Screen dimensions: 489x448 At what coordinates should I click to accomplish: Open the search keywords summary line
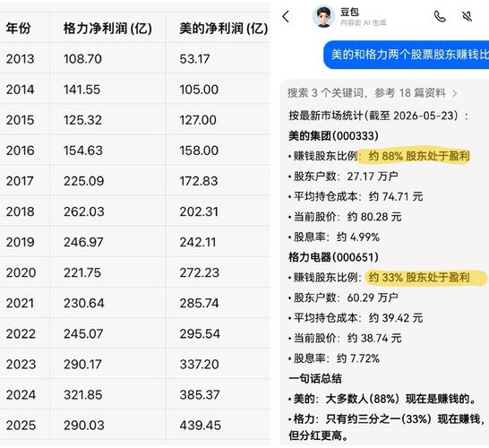[x=372, y=93]
